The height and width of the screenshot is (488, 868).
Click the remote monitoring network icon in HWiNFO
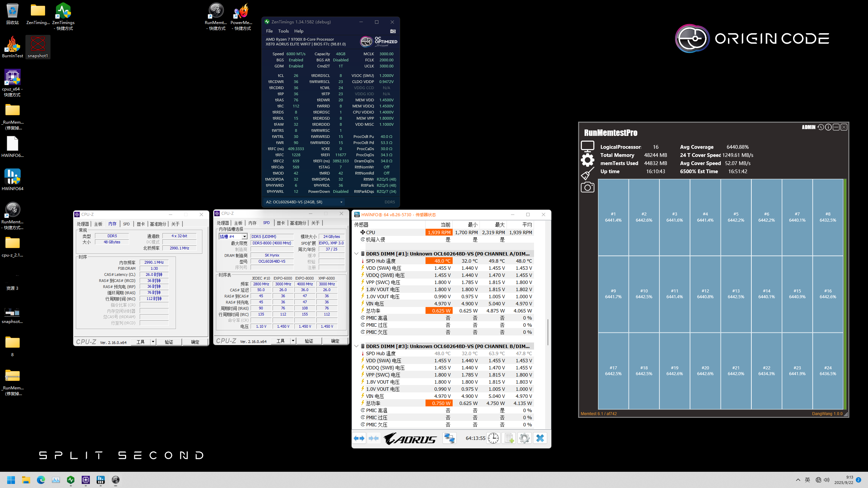450,438
